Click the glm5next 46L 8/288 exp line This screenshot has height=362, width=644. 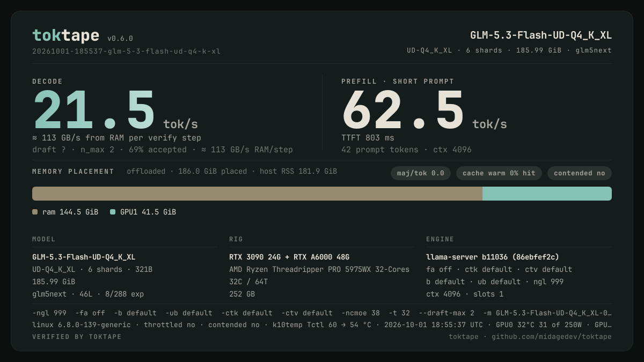pyautogui.click(x=88, y=294)
